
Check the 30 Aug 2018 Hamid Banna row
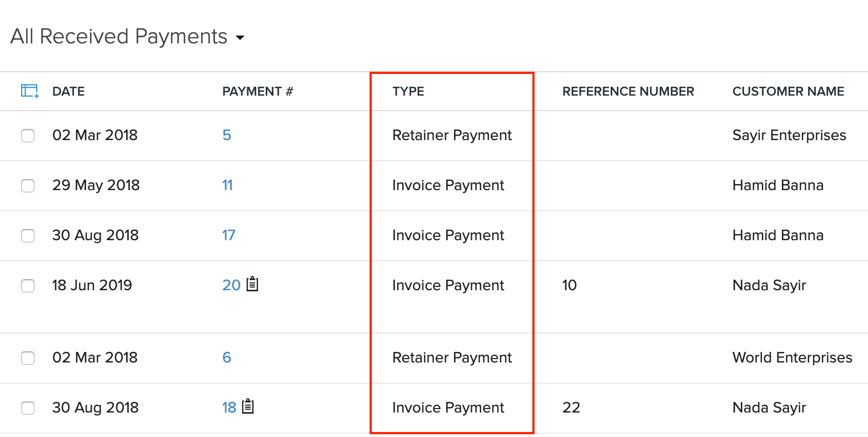point(28,236)
